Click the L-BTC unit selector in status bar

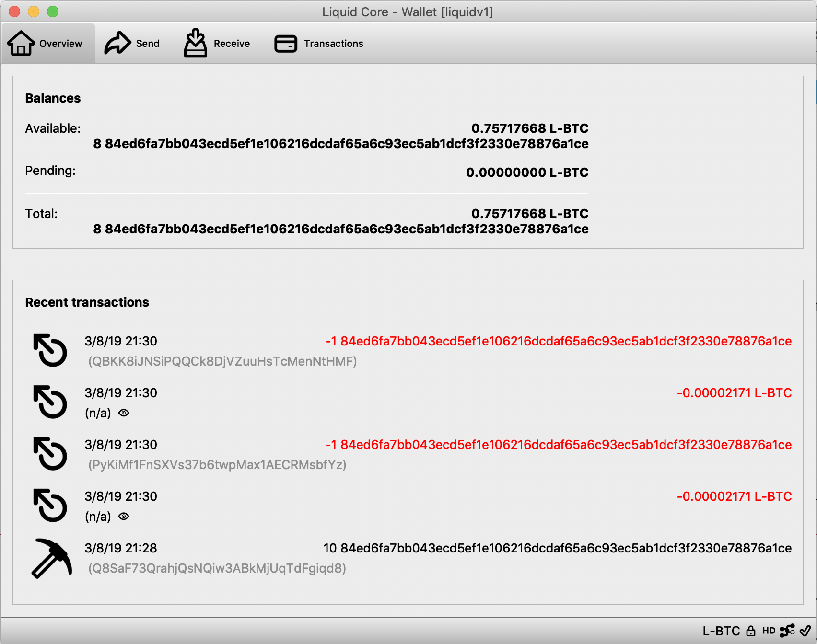[721, 631]
